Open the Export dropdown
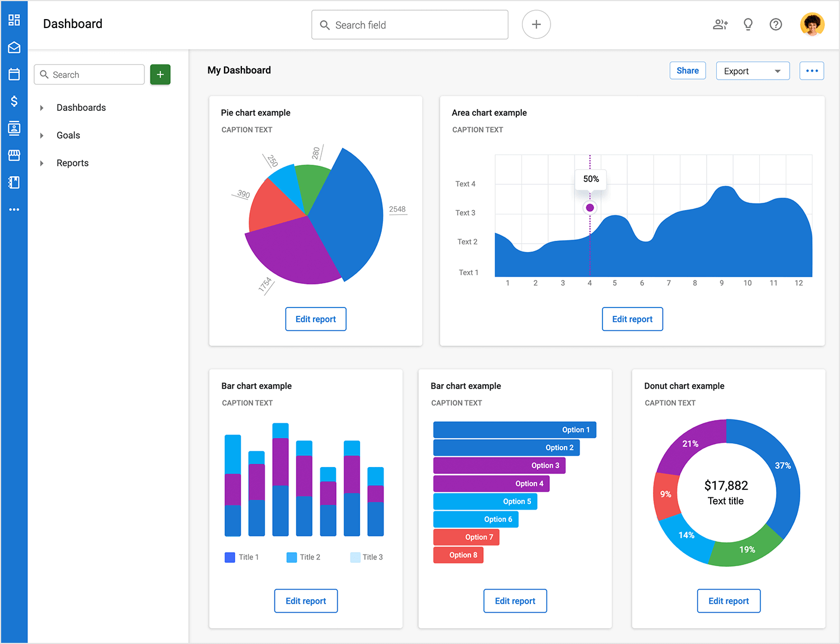Viewport: 840px width, 644px height. 753,71
